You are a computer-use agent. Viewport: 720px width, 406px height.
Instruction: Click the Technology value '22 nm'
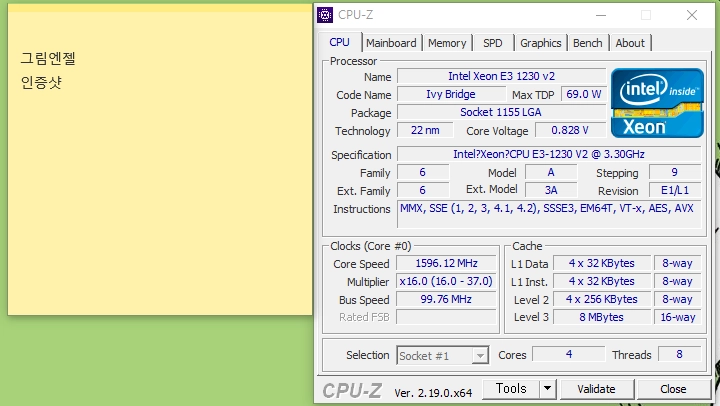tap(425, 130)
